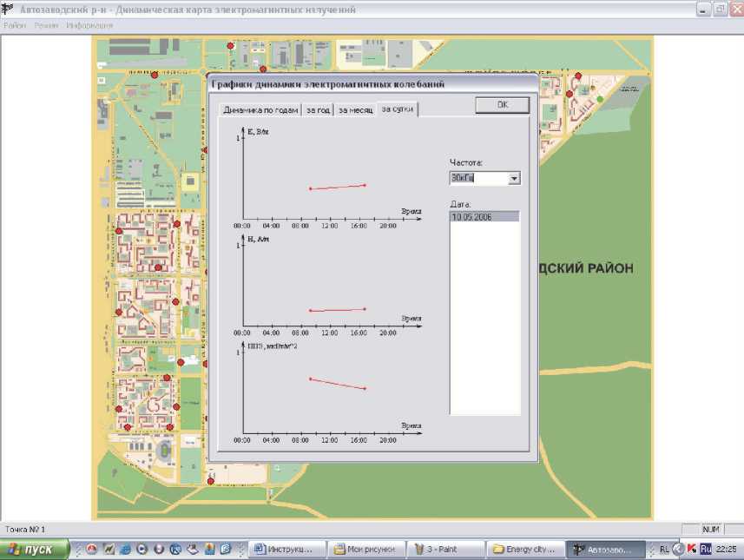
Task: Expand the Частота dropdown arrow
Action: pyautogui.click(x=514, y=179)
